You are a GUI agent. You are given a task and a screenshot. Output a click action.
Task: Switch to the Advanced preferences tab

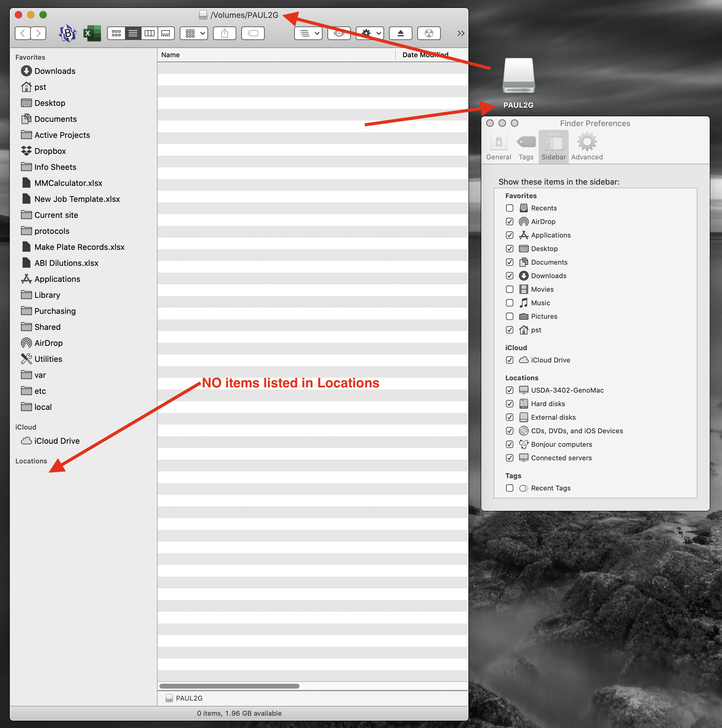(x=587, y=146)
